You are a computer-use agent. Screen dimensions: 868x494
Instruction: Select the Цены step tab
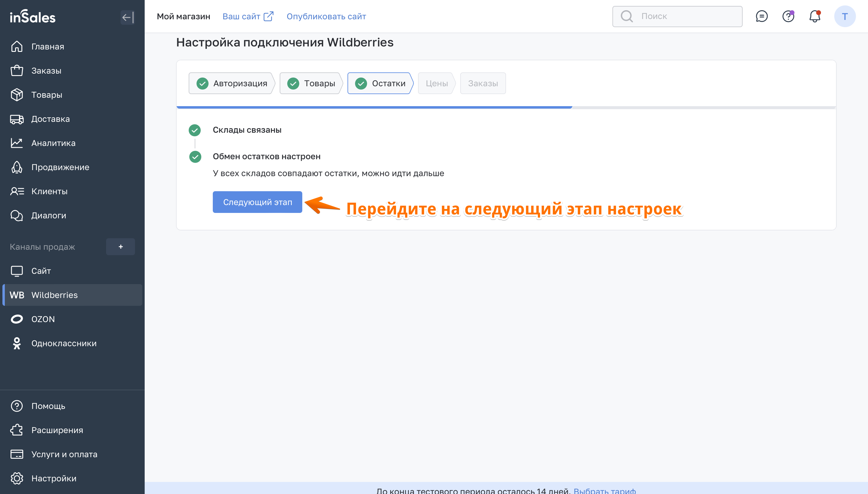pos(437,83)
